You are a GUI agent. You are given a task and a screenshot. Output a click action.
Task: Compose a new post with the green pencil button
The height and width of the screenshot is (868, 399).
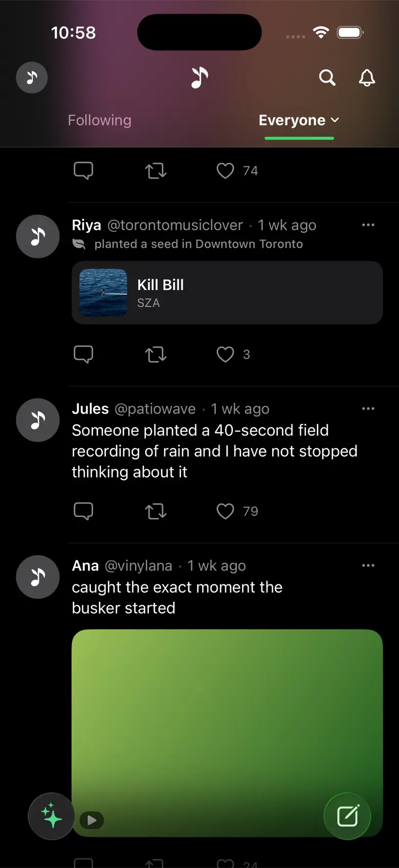pos(347,816)
